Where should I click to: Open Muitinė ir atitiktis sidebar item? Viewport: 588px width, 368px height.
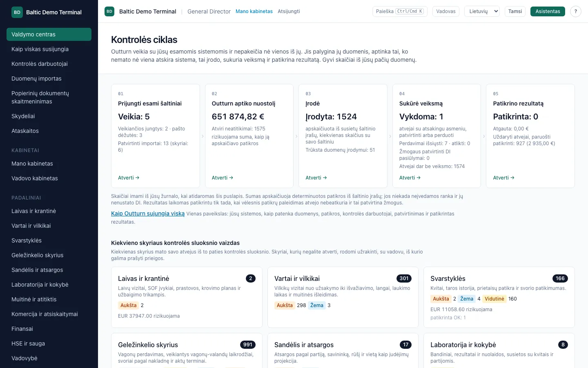(x=49, y=299)
